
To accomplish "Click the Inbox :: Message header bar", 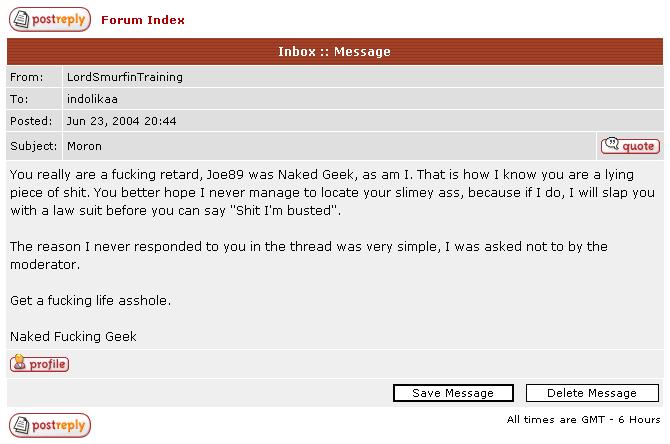I will point(335,52).
